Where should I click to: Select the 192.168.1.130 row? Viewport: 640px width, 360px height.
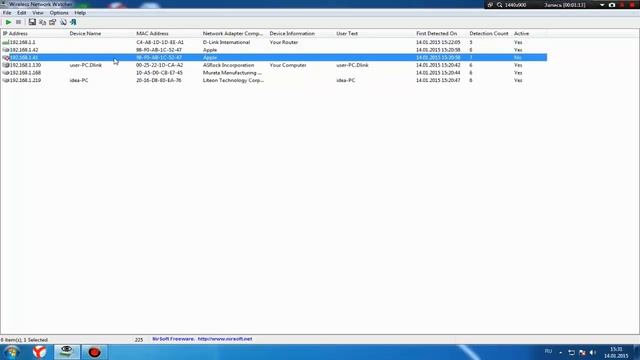[274, 65]
